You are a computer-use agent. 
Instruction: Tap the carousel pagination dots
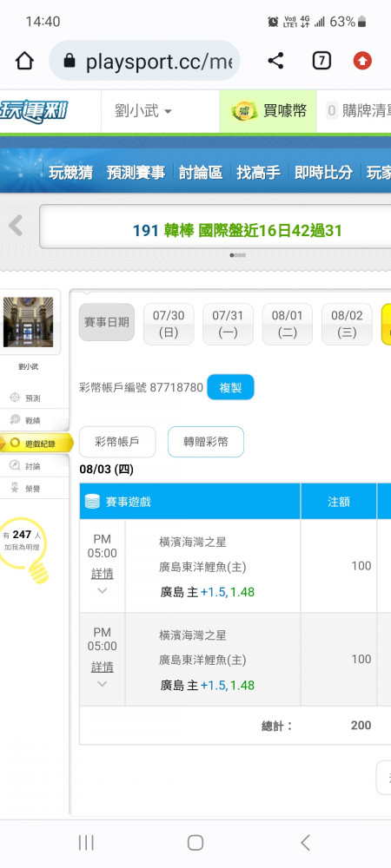coord(237,255)
